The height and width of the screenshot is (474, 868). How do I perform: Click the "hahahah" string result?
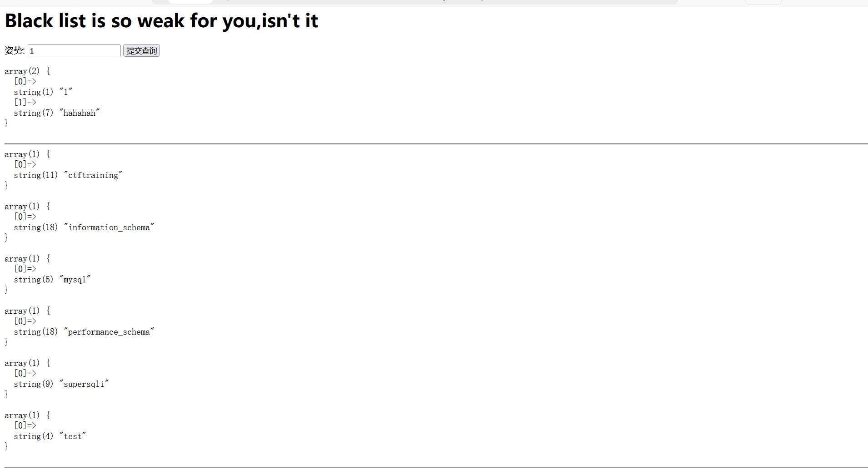[80, 113]
